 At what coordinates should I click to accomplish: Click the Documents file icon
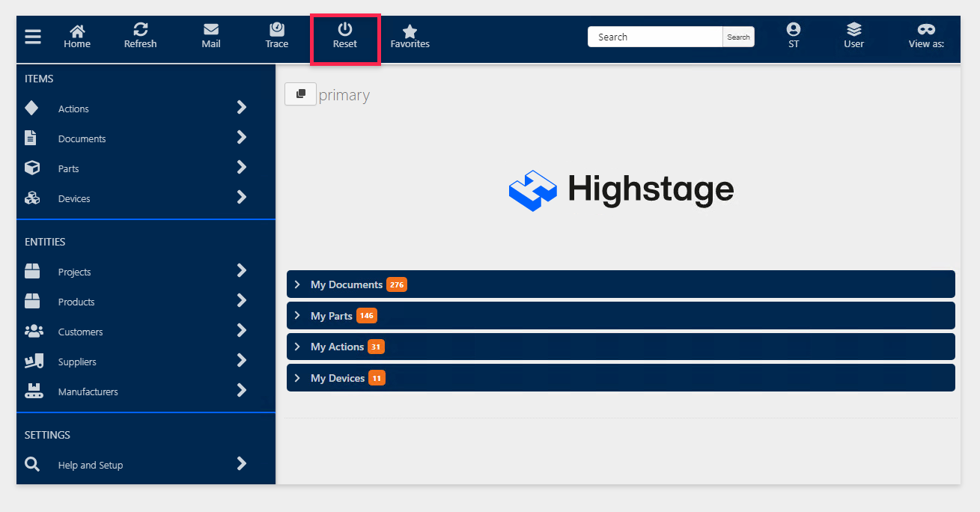31,138
